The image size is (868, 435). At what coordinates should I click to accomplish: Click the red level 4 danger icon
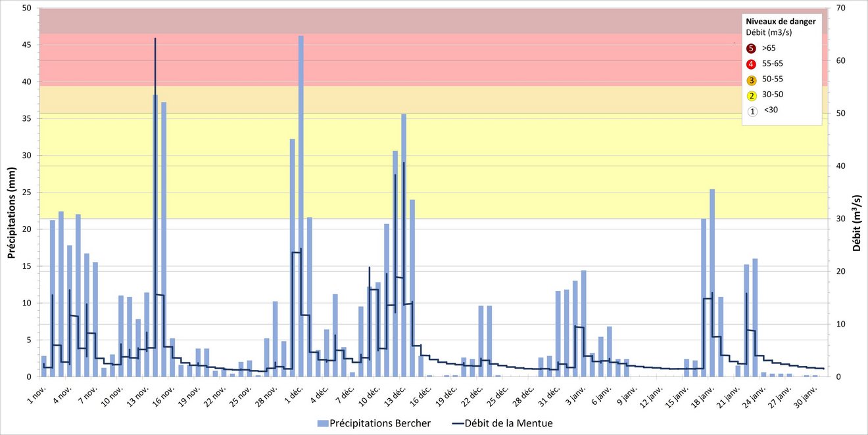(751, 64)
